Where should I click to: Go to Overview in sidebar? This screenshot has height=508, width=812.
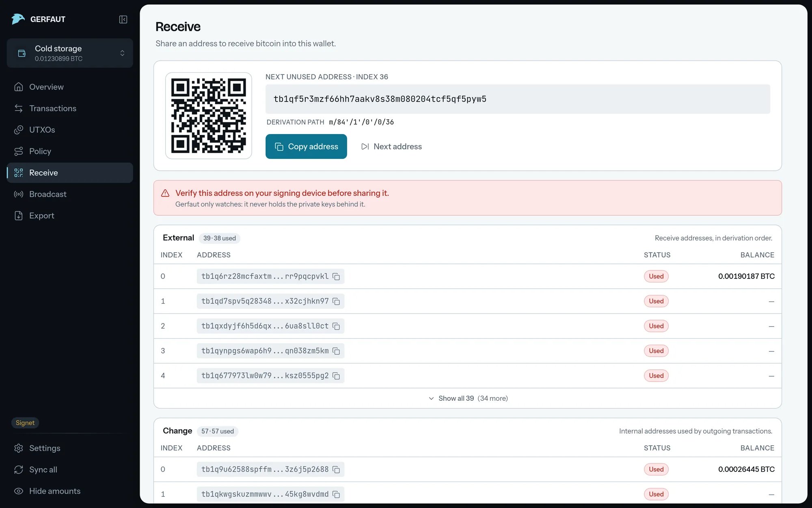point(70,87)
